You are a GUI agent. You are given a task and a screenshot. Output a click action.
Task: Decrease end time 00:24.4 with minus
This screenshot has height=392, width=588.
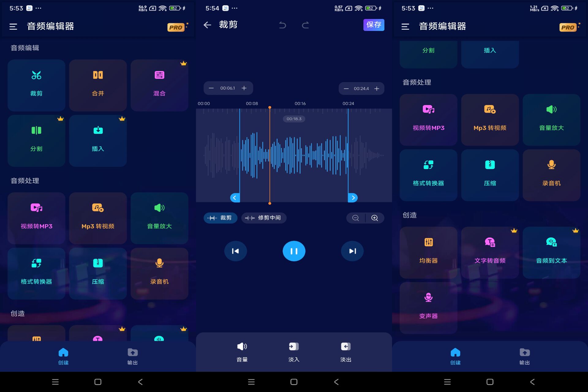[x=346, y=89]
